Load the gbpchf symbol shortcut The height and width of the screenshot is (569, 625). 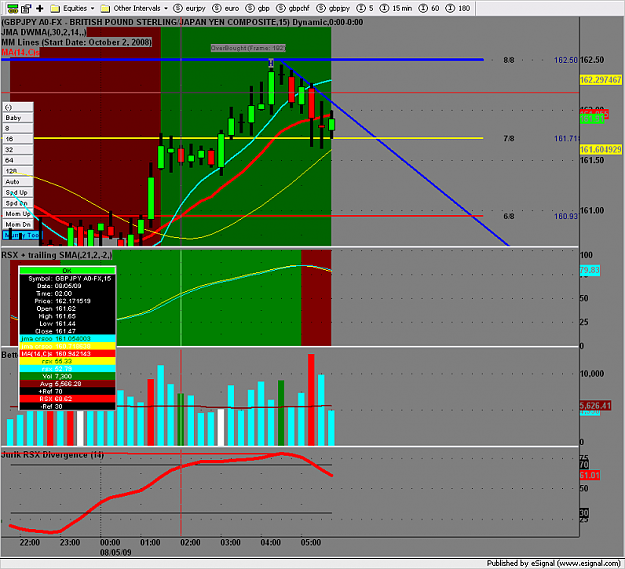[x=293, y=8]
